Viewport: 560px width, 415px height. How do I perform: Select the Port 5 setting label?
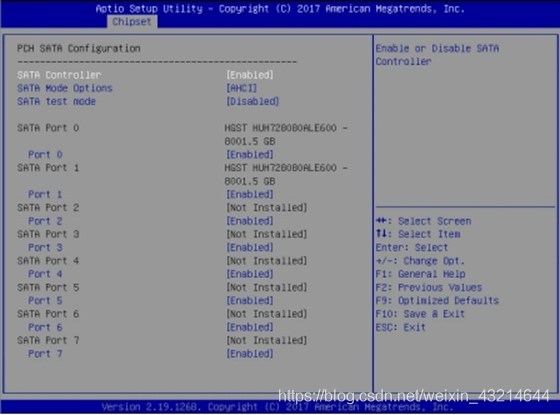click(45, 301)
